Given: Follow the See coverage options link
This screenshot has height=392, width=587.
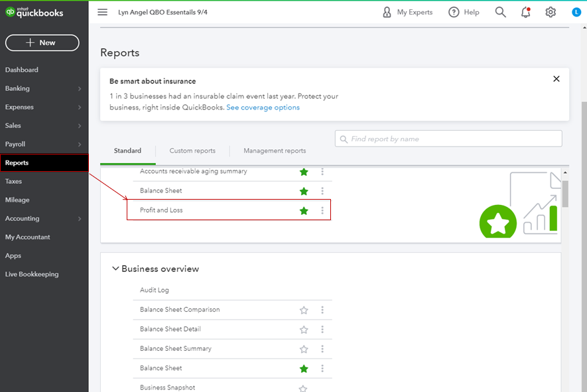Looking at the screenshot, I should click(x=263, y=107).
